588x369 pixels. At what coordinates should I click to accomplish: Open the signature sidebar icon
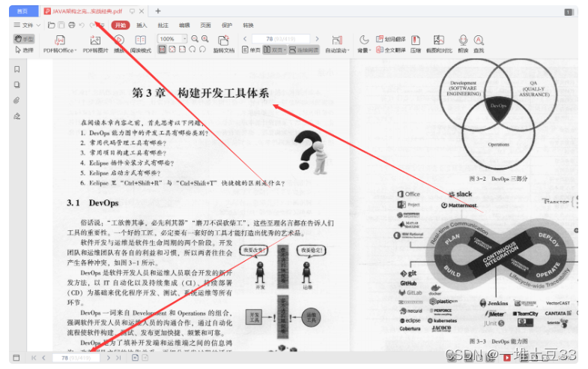click(17, 116)
